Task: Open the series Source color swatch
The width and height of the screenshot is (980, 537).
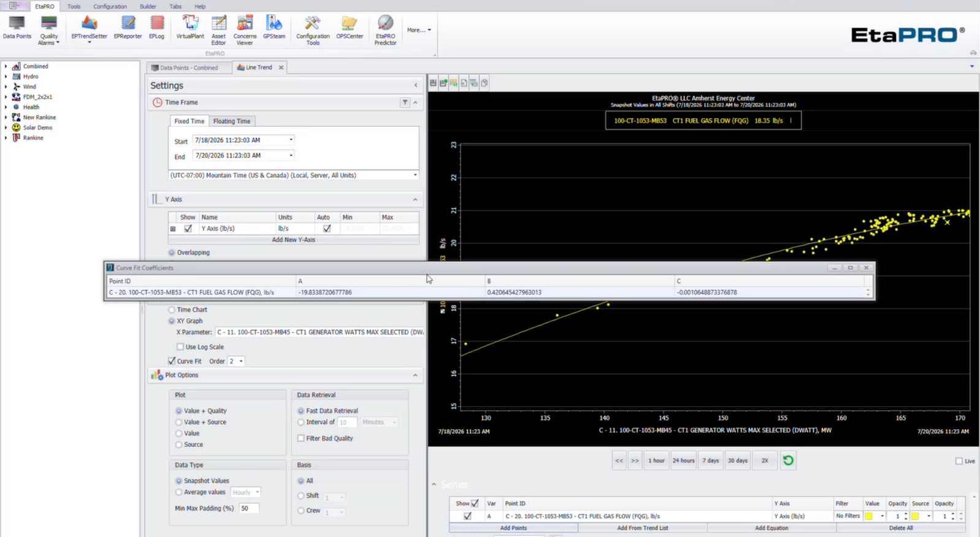Action: pyautogui.click(x=915, y=516)
